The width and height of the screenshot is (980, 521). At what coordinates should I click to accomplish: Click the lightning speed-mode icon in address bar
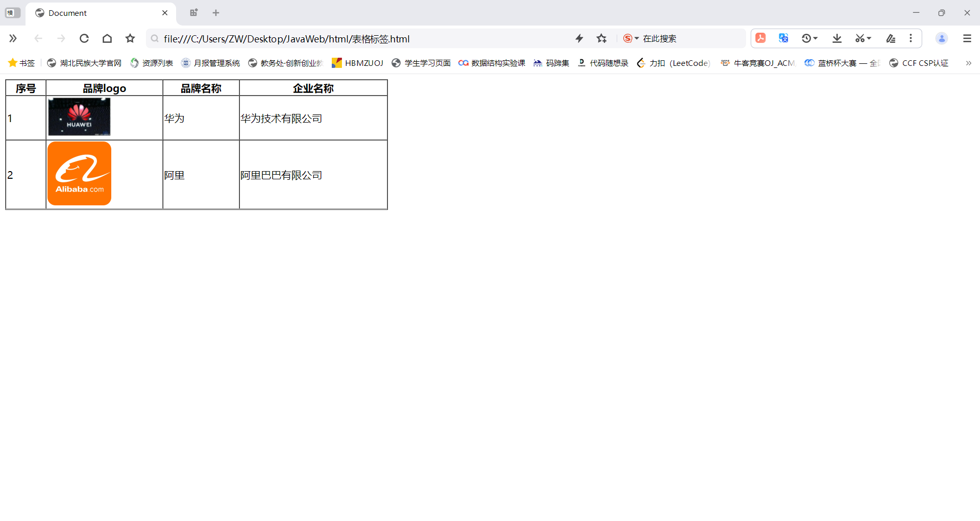pyautogui.click(x=579, y=38)
